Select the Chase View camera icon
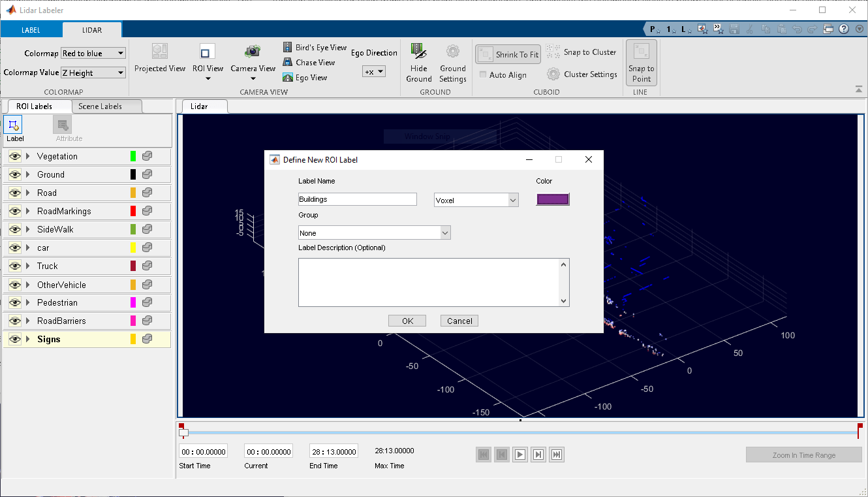 click(x=288, y=63)
